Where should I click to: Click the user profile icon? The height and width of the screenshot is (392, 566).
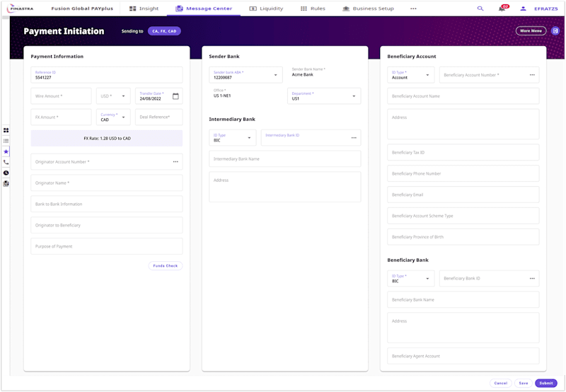[x=523, y=8]
